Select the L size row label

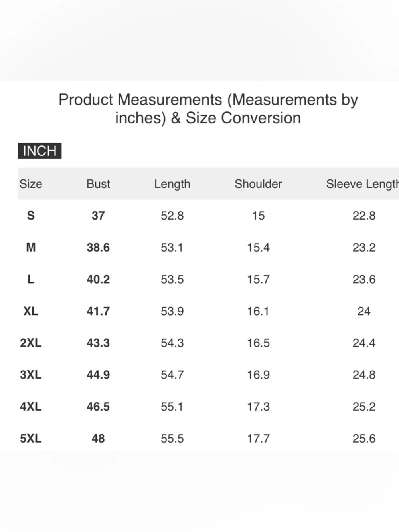[31, 279]
